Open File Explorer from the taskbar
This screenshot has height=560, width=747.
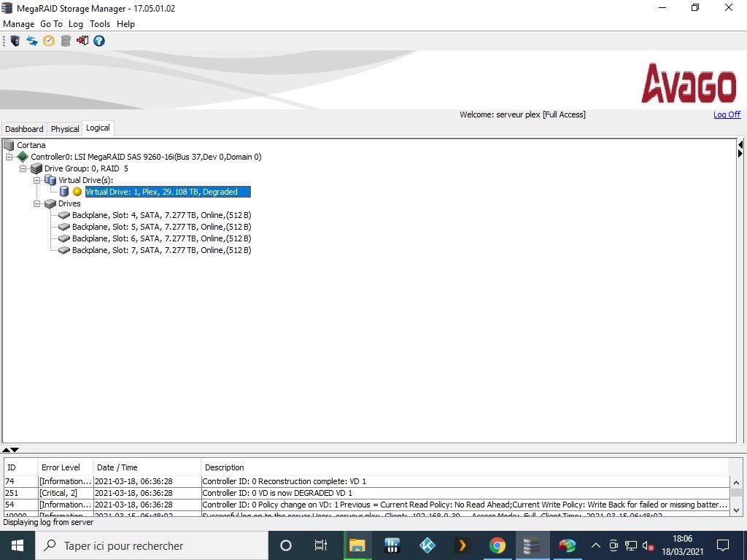(x=357, y=545)
